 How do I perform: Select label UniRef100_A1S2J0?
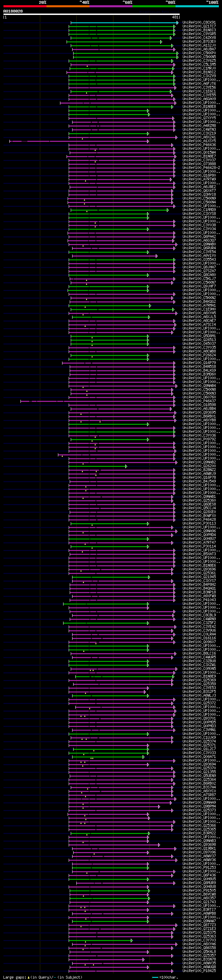point(199,45)
